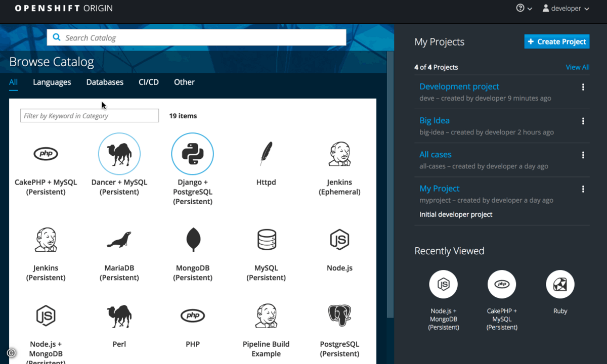Screen dimensions: 607x364
Task: Open the developer user menu
Action: click(x=566, y=8)
